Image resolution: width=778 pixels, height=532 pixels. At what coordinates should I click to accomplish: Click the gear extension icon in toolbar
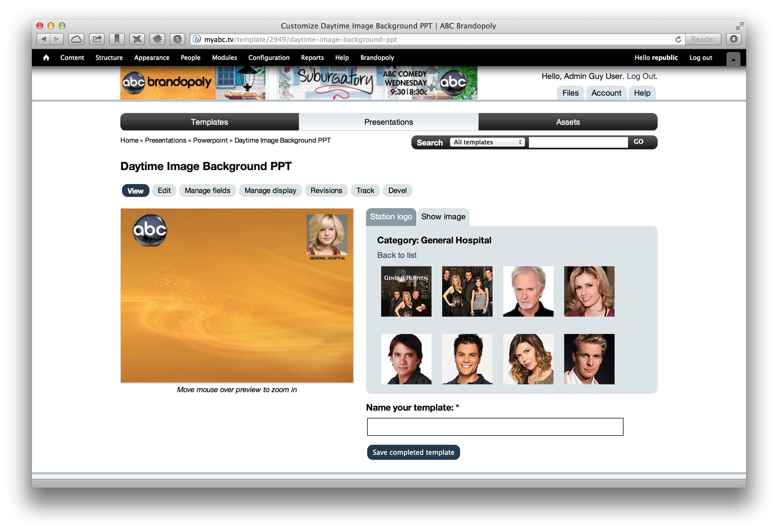pos(157,39)
